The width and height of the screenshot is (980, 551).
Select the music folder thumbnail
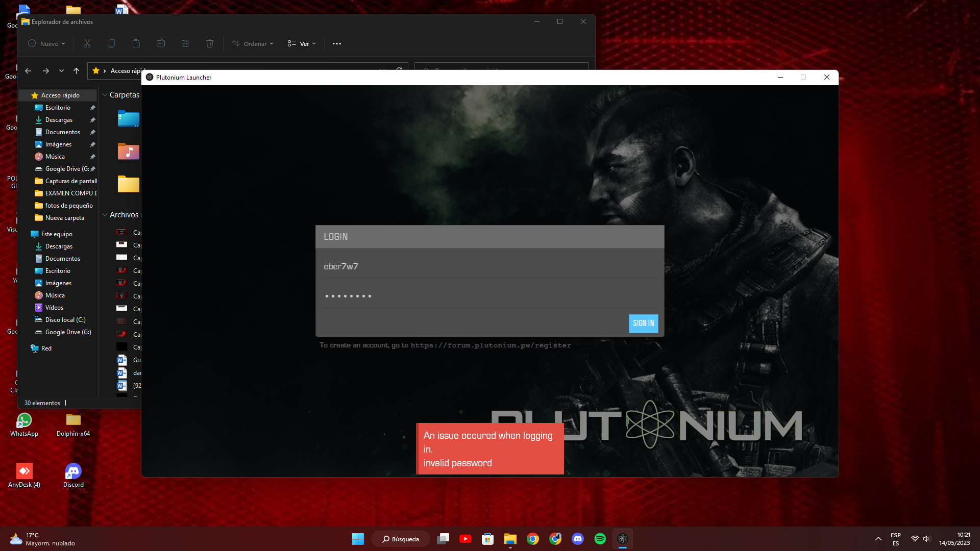coord(129,151)
